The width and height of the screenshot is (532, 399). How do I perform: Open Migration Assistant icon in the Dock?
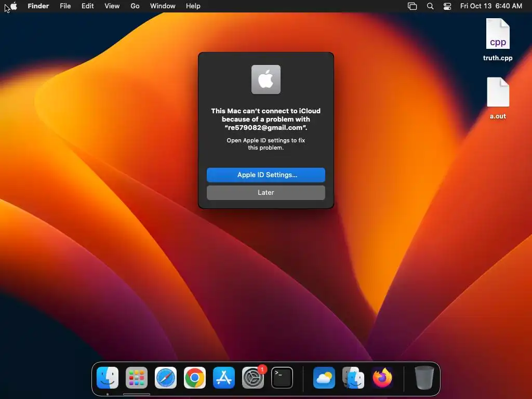pyautogui.click(x=353, y=378)
